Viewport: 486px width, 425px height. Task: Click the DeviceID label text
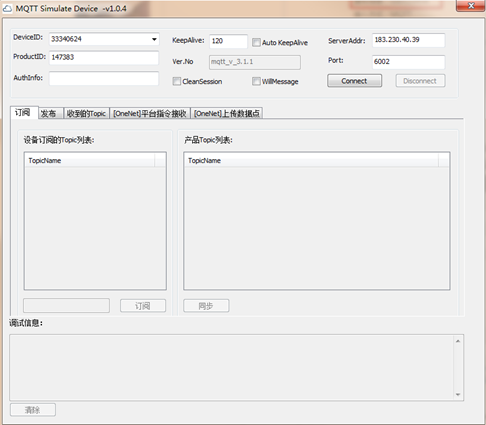28,37
